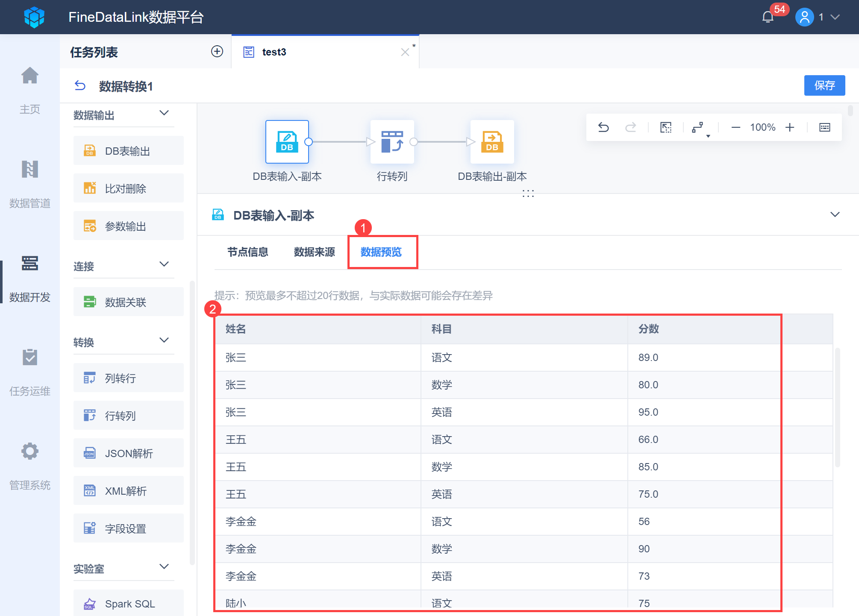The width and height of the screenshot is (859, 616).
Task: Click the data preview table scrollbar
Action: (x=838, y=407)
